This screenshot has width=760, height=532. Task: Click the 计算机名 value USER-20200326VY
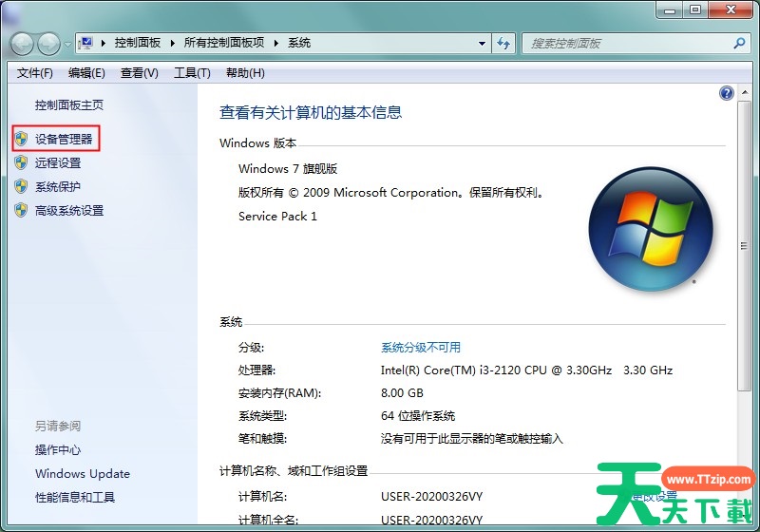pyautogui.click(x=431, y=496)
